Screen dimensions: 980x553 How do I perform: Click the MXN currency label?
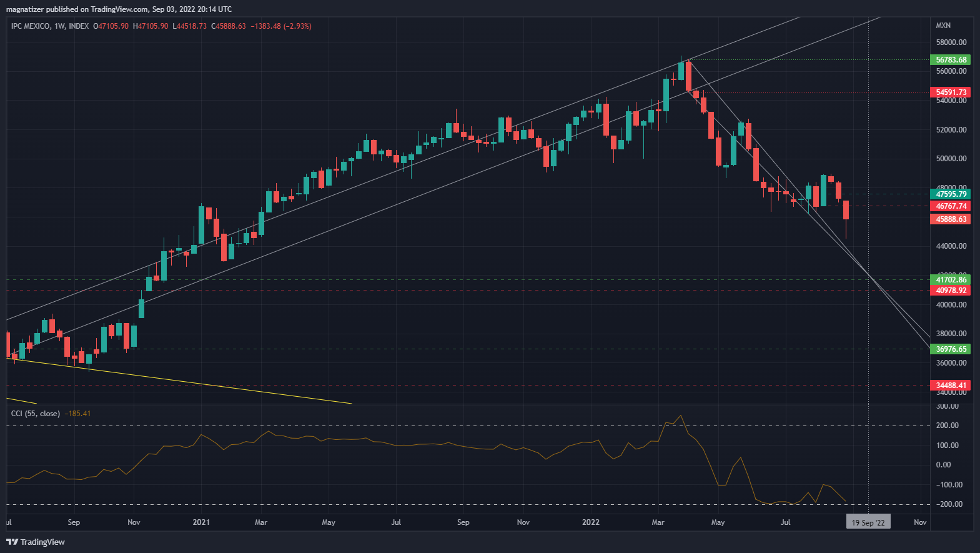pos(943,26)
